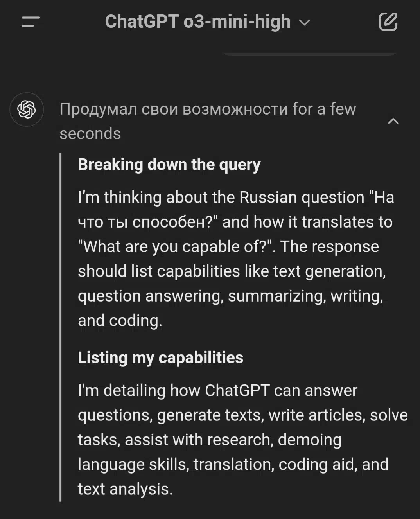Open the sidebar hamburger menu
Viewport: 420px width, 519px height.
[31, 22]
